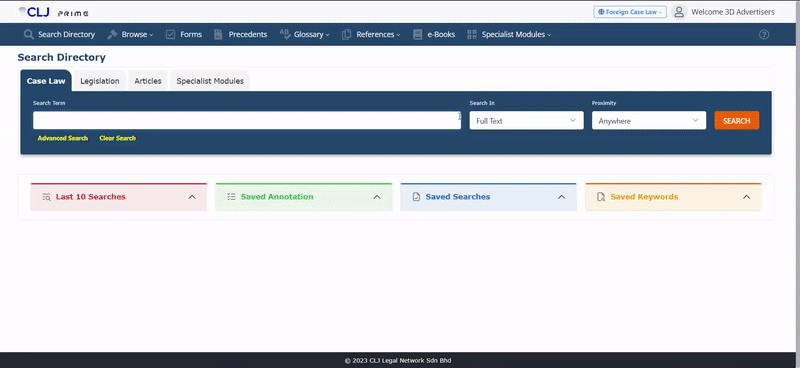Click the Saved Annotation heading
This screenshot has width=800, height=368.
click(x=277, y=197)
